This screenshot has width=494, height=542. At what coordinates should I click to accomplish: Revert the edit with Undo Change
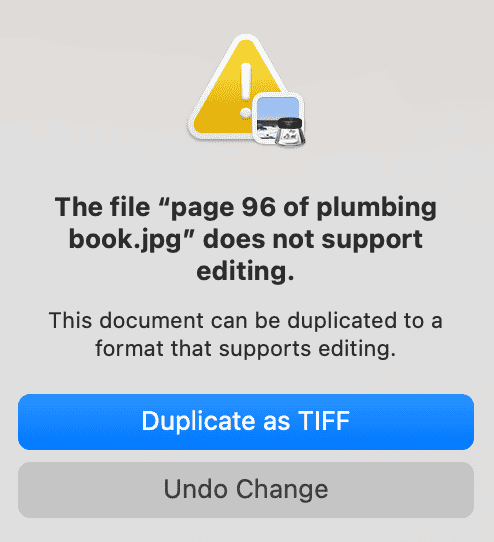[x=246, y=490]
